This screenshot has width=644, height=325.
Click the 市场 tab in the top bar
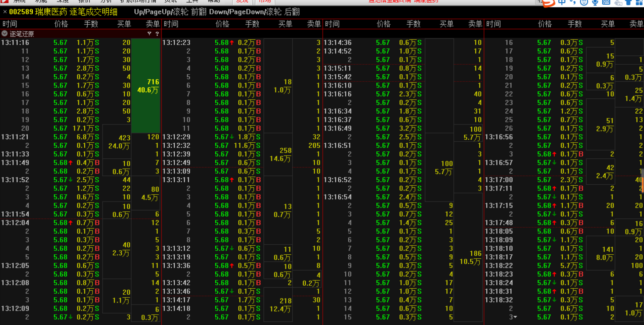(x=265, y=1)
